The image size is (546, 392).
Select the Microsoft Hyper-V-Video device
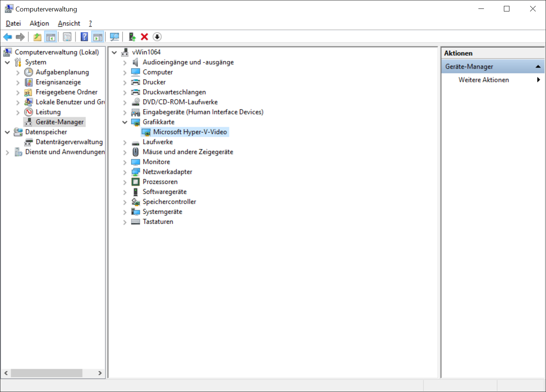(190, 132)
